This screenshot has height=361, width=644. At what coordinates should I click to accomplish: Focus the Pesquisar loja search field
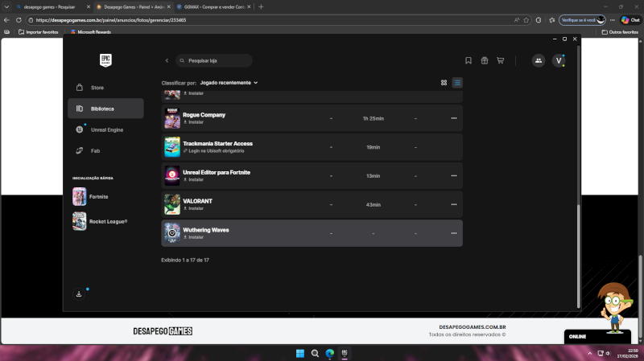coord(214,61)
